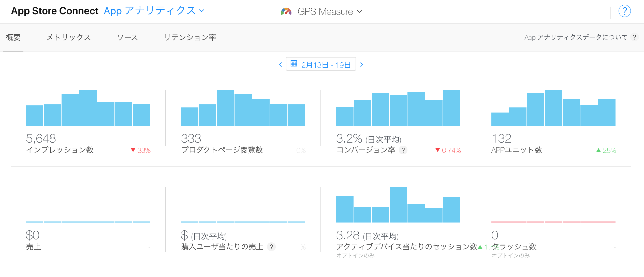This screenshot has height=277, width=644.
Task: Go to next date range arrow
Action: click(x=361, y=65)
